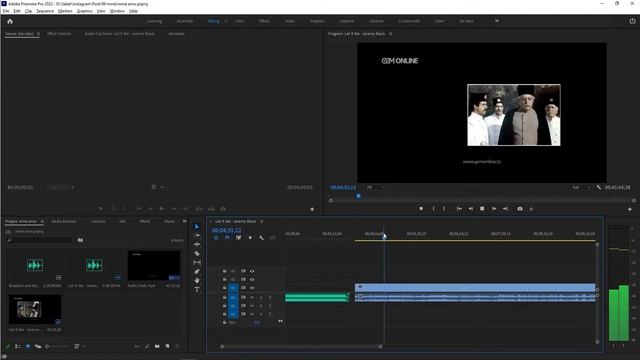This screenshot has width=640, height=360.
Task: Click timeline horizontal zoom scrollbar
Action: [301, 347]
